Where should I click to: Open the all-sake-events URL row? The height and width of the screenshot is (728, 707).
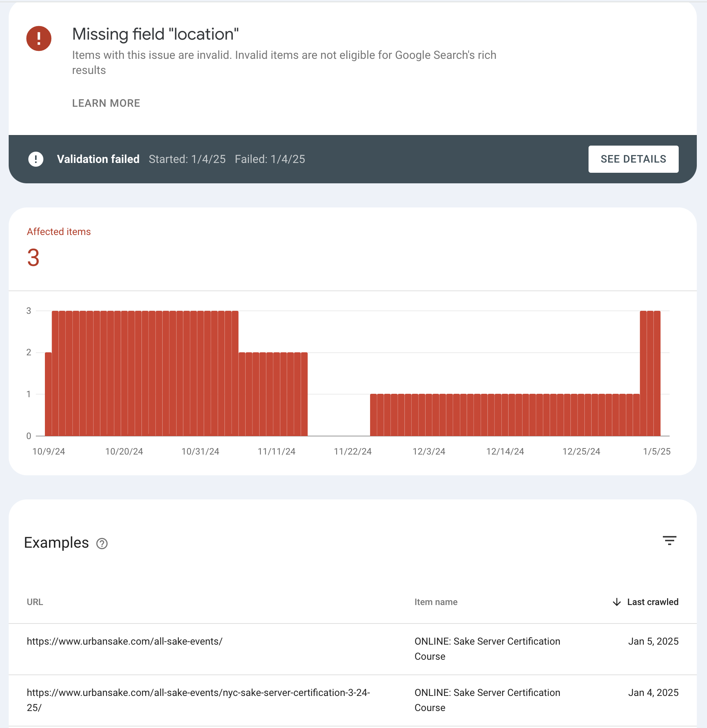coord(353,649)
